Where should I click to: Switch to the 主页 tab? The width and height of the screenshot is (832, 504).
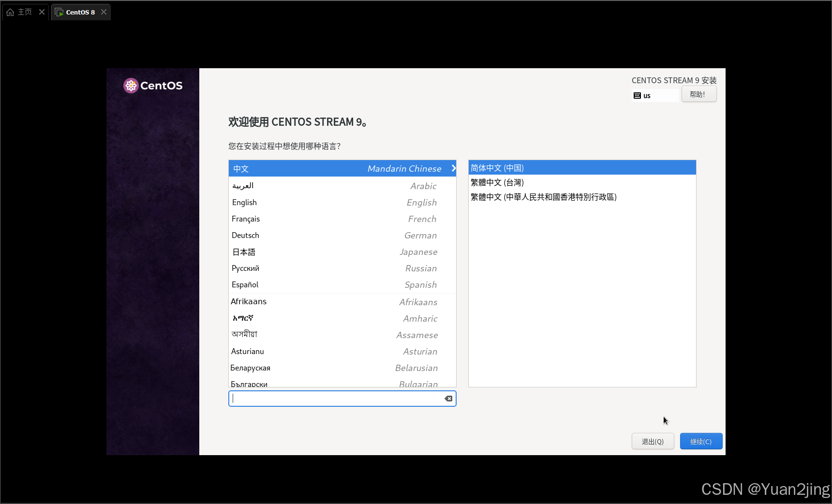pyautogui.click(x=25, y=12)
